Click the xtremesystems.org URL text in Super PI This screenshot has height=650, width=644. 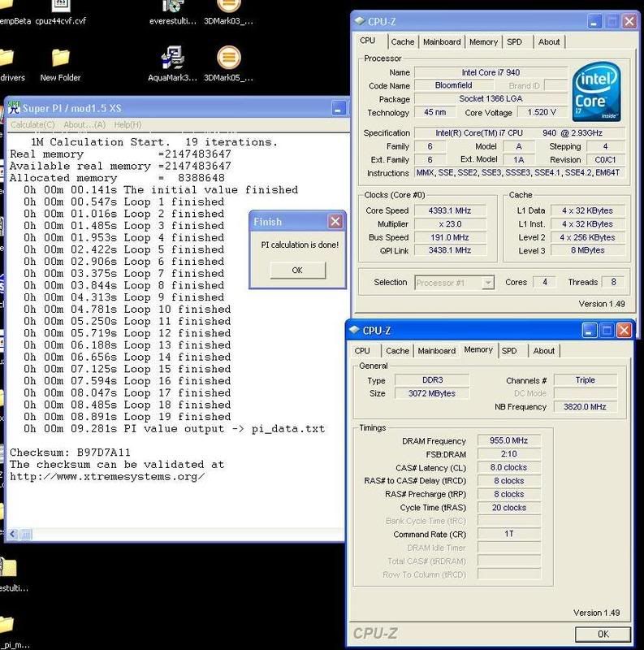pyautogui.click(x=107, y=477)
